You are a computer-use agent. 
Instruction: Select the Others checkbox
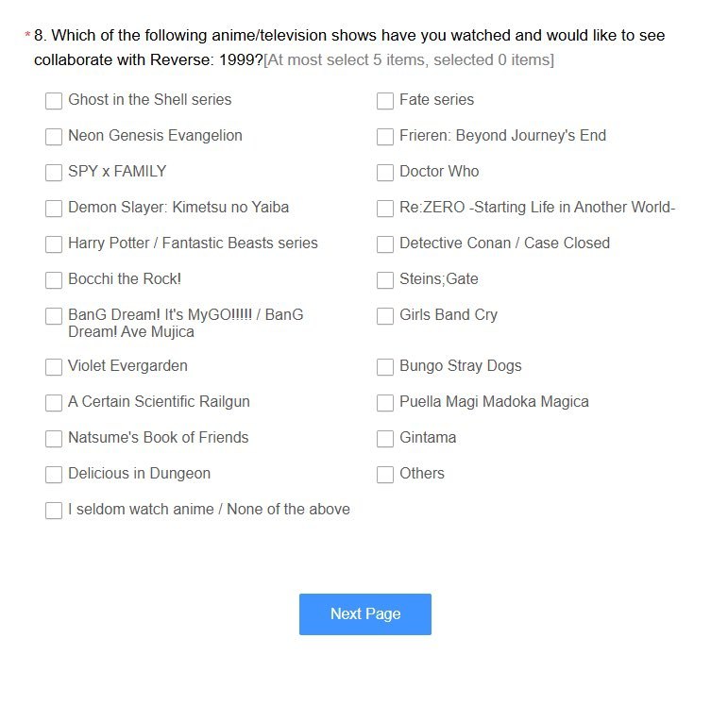point(385,475)
